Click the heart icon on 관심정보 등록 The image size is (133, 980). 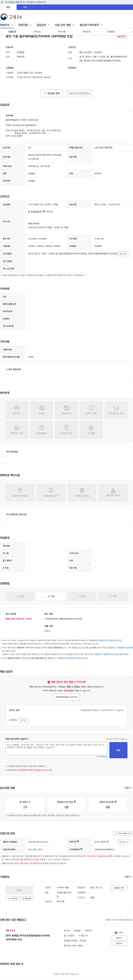click(x=45, y=93)
